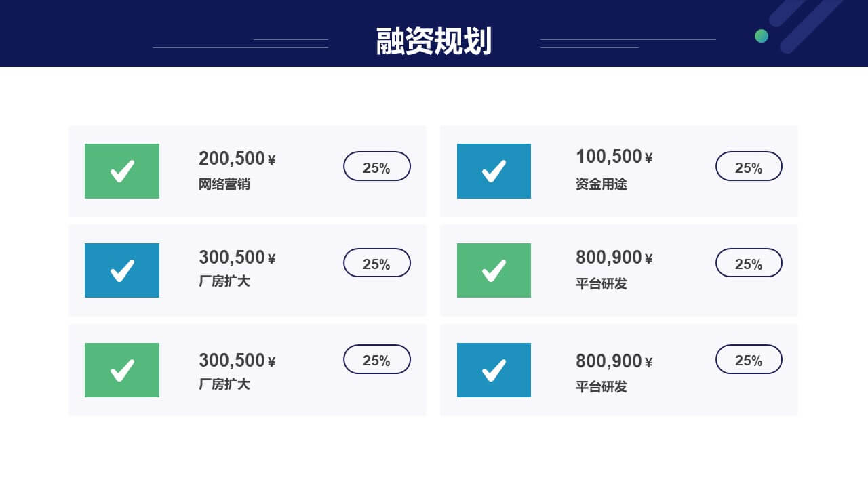This screenshot has width=868, height=488.
Task: Select the green checkmark box beside 厂房扩大
Action: [122, 370]
